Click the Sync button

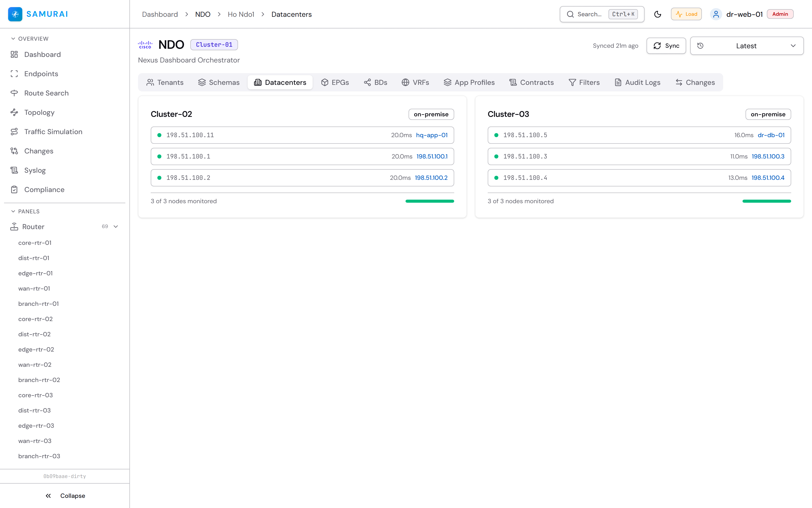(666, 46)
